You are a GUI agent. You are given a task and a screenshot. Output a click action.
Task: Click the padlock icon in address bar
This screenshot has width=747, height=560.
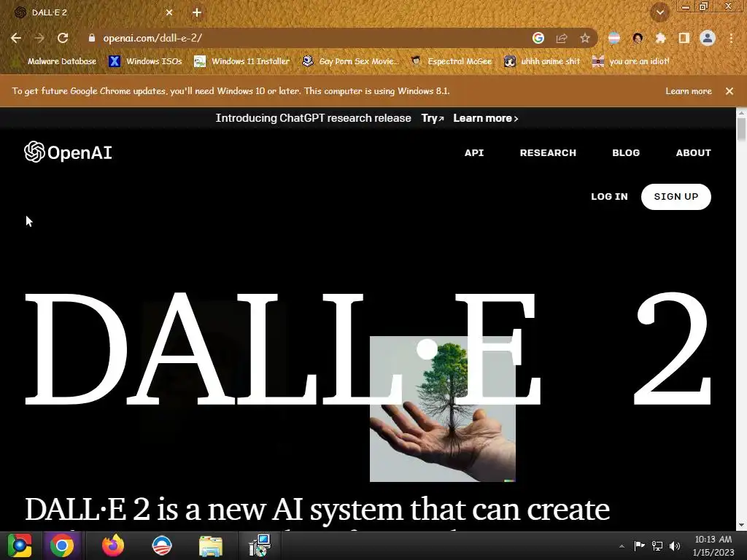click(92, 38)
